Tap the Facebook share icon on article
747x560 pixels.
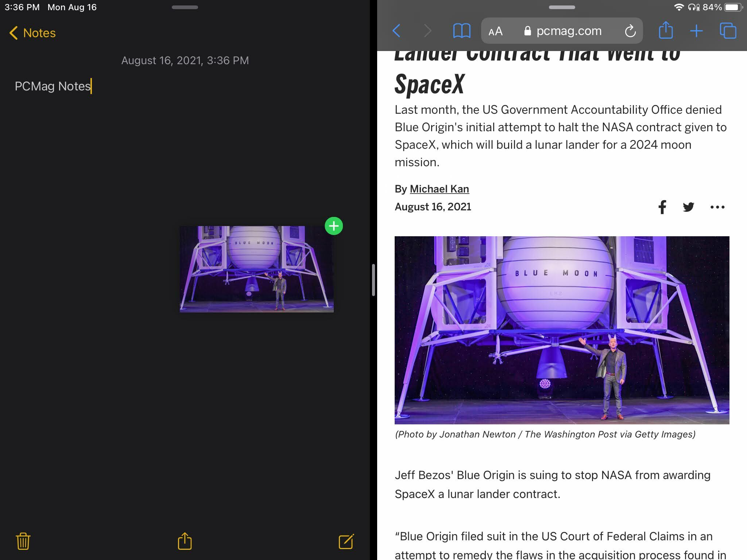[x=662, y=207]
